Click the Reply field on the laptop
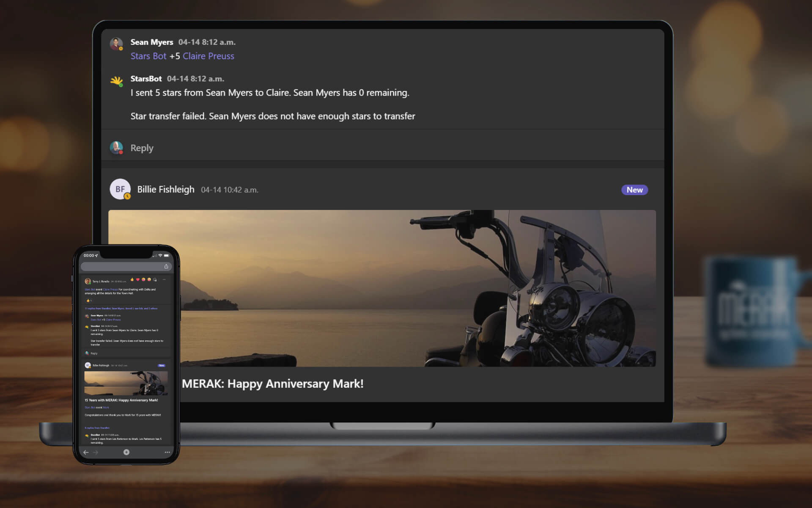Image resolution: width=812 pixels, height=508 pixels. [x=142, y=148]
